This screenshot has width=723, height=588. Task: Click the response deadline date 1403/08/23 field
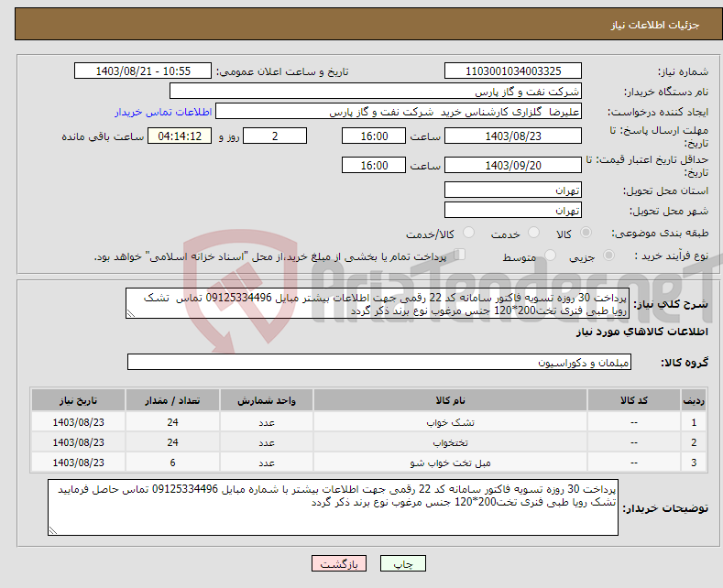coord(513,136)
